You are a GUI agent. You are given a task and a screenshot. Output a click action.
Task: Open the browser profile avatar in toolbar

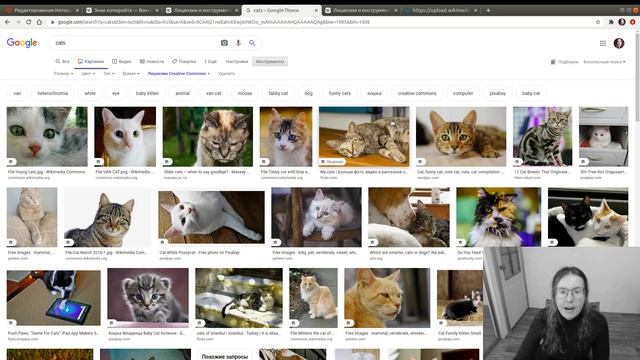622,22
